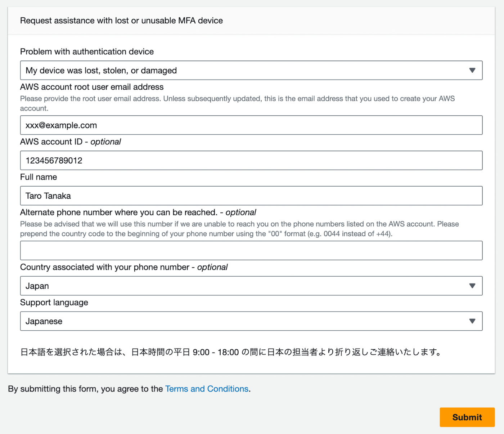
Task: Click the 'Problem with authentication device' label
Action: point(87,52)
